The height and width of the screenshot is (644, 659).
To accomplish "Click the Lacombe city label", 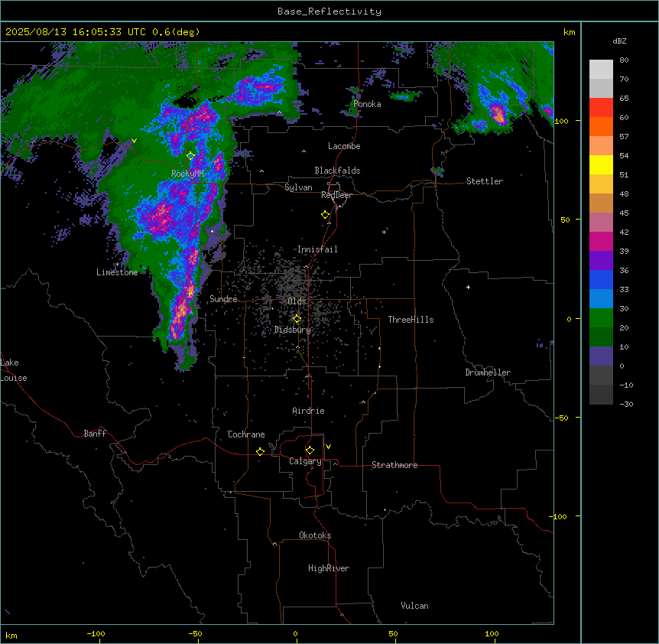I will pyautogui.click(x=344, y=146).
